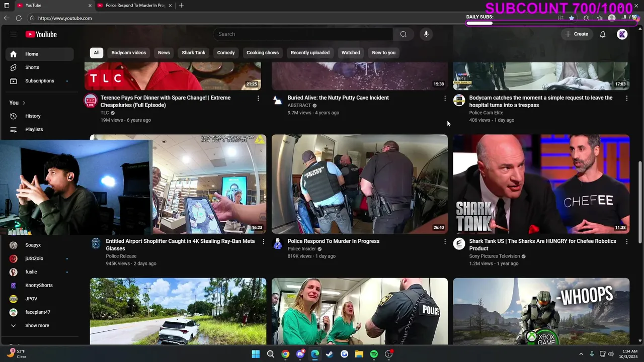Screen dimensions: 644x362
Task: Expand the You section chevron
Action: [x=23, y=103]
